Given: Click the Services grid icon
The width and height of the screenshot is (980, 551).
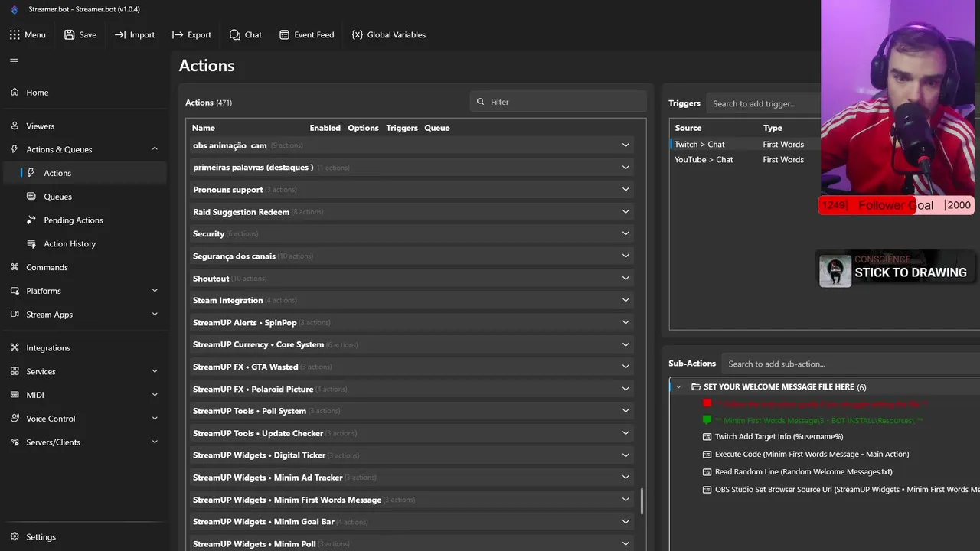Looking at the screenshot, I should coord(15,371).
